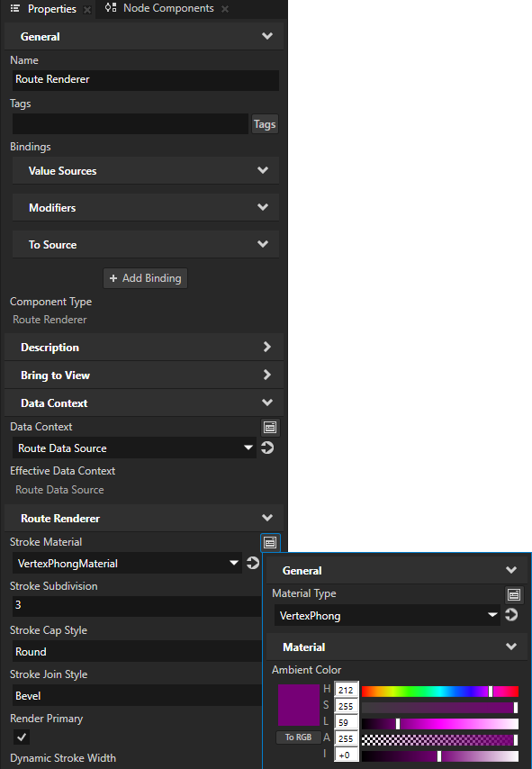Click the intensity slider bar
The height and width of the screenshot is (769, 532).
(x=440, y=756)
